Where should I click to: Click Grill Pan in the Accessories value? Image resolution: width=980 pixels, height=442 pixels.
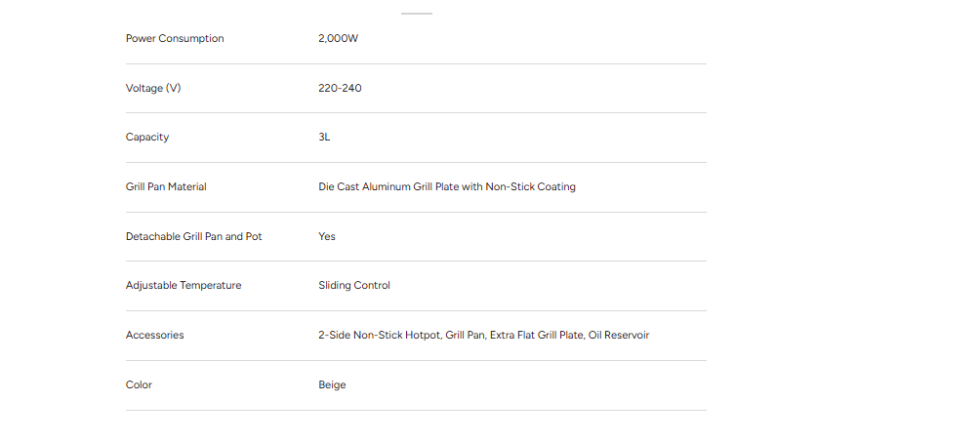(x=465, y=335)
